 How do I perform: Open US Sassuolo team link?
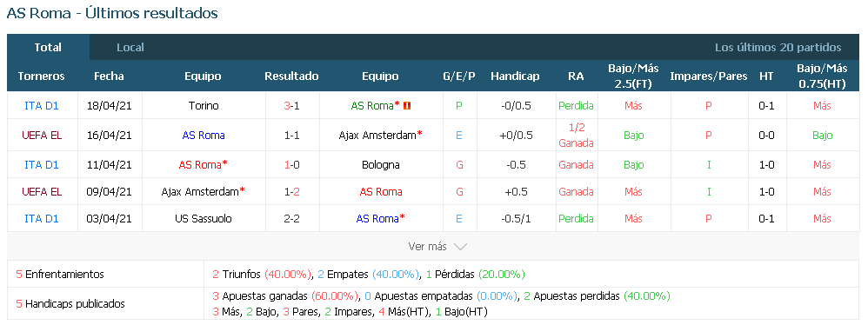(x=204, y=219)
